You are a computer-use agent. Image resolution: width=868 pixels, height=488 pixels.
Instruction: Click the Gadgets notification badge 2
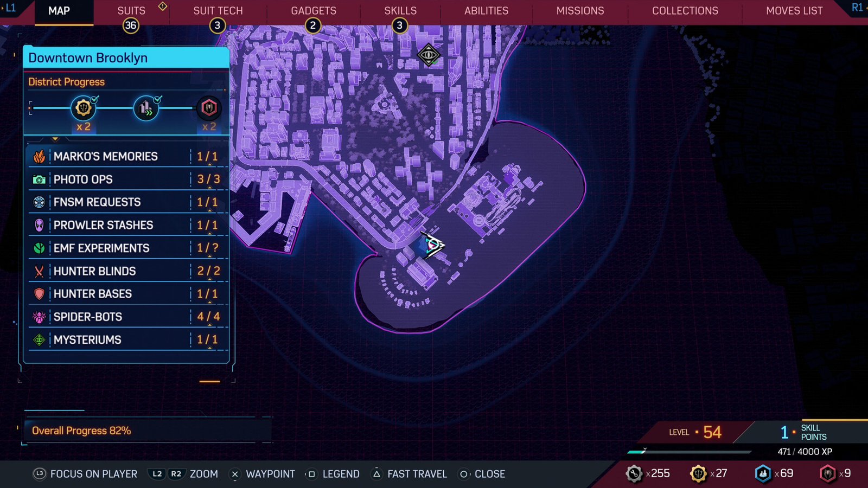click(x=312, y=25)
